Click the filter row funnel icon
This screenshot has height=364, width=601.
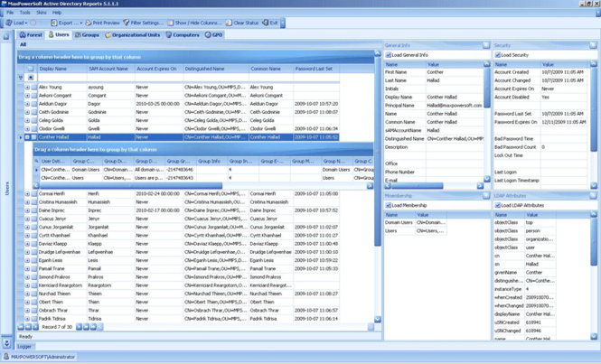[21, 78]
